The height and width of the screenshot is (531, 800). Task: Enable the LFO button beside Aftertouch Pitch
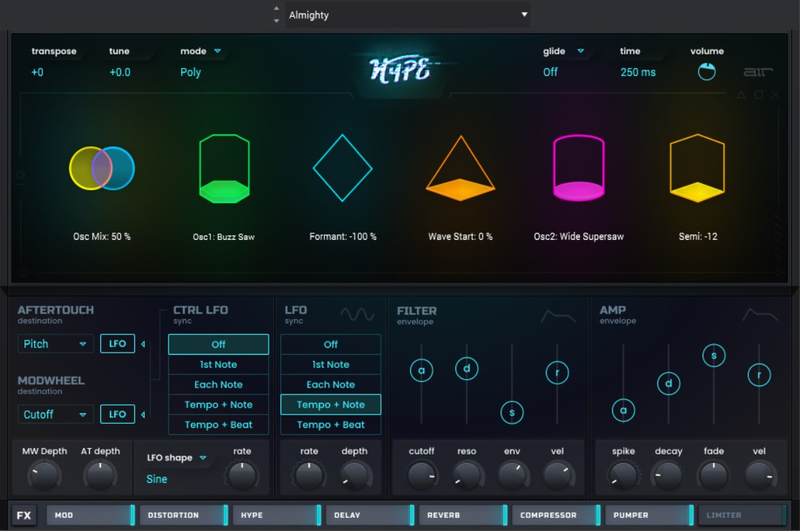pos(117,344)
